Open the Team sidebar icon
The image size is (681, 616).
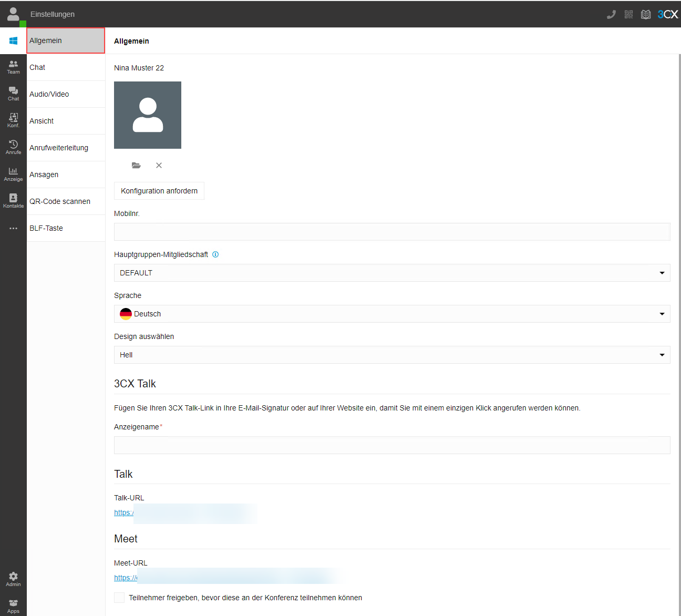13,67
